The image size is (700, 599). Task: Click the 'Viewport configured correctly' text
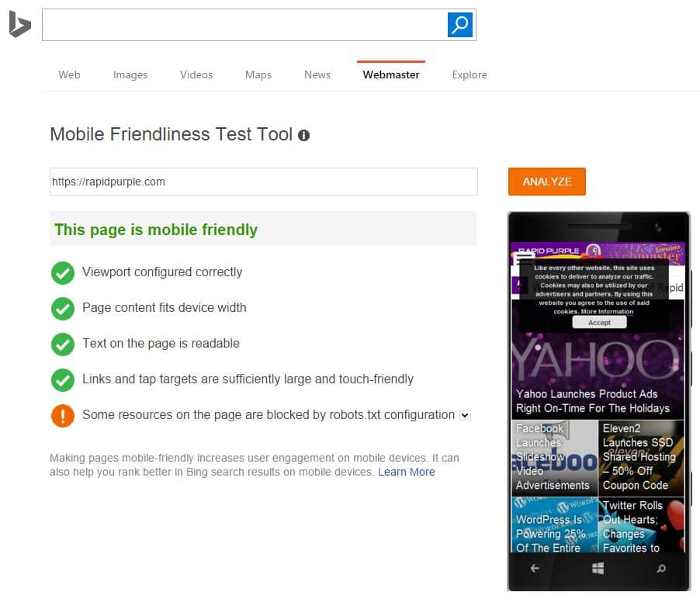162,272
